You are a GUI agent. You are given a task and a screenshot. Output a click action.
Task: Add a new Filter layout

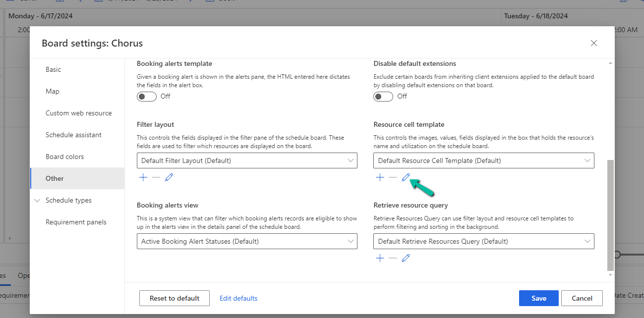click(143, 177)
